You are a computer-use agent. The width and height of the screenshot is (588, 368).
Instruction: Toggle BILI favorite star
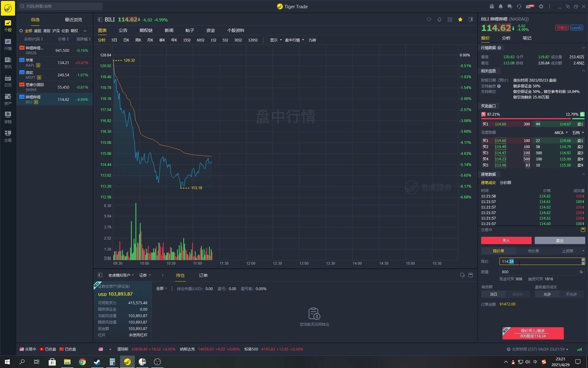click(460, 20)
